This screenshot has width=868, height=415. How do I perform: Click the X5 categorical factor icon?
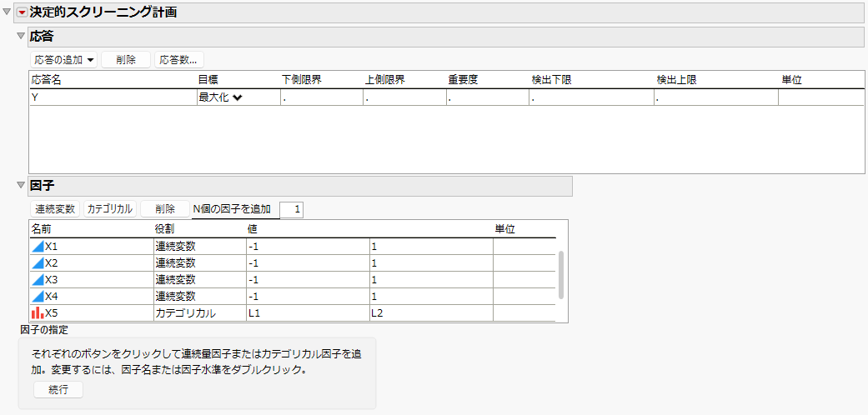38,313
